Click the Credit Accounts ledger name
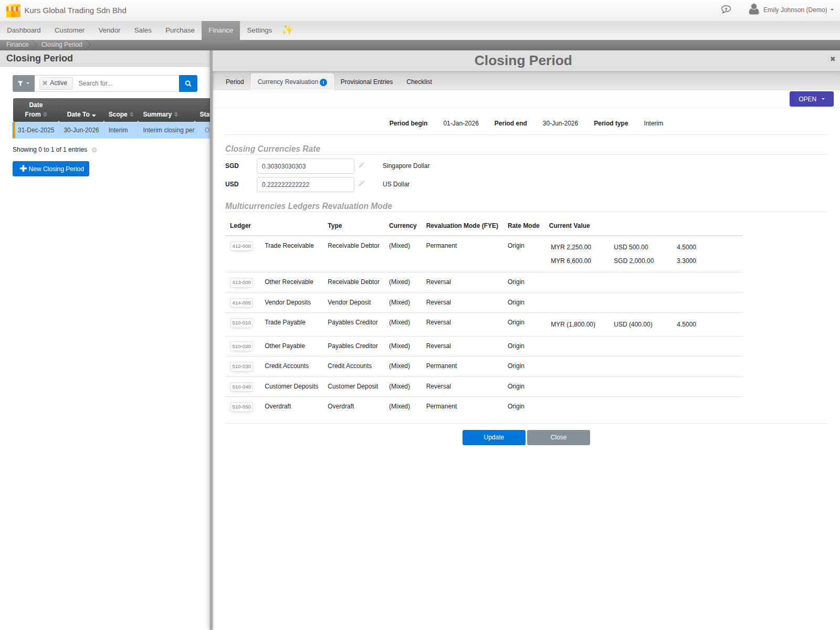The width and height of the screenshot is (840, 630). [287, 366]
